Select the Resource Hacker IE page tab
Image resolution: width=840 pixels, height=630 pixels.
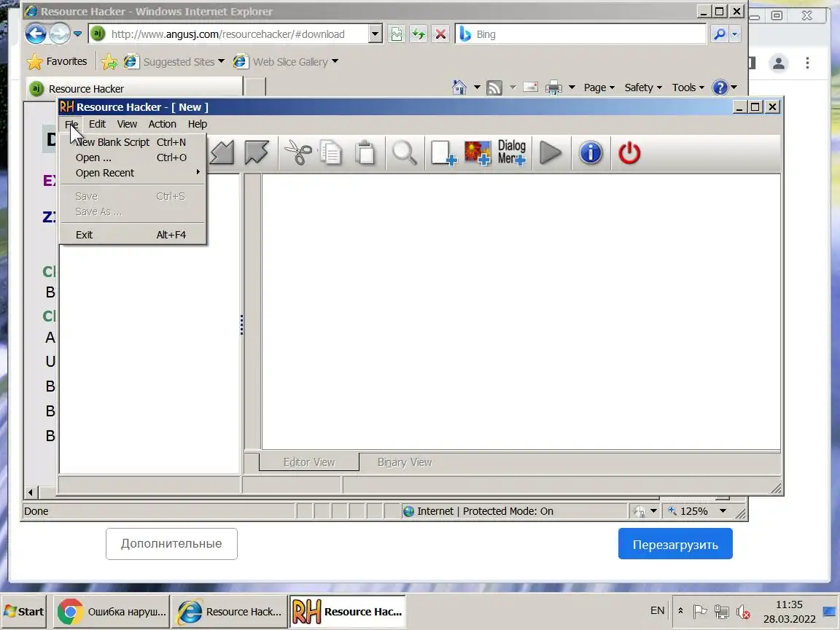135,88
